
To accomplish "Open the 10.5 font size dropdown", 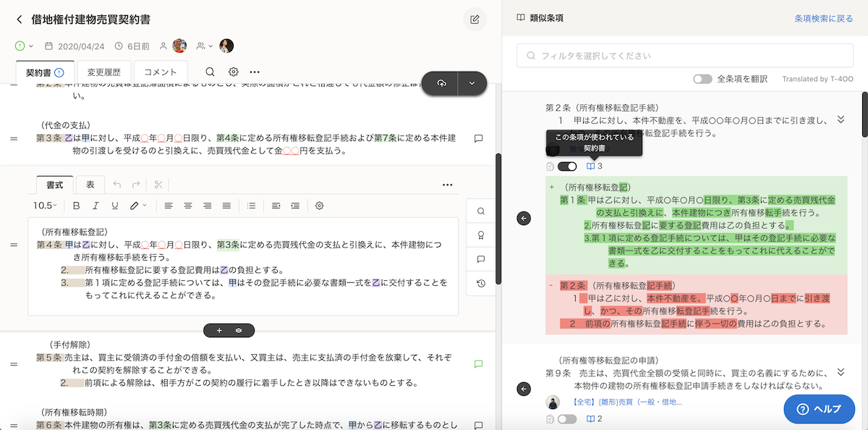I will coord(46,206).
